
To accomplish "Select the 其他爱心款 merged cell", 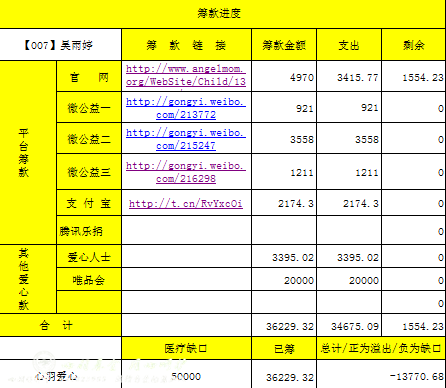I will click(x=28, y=279).
